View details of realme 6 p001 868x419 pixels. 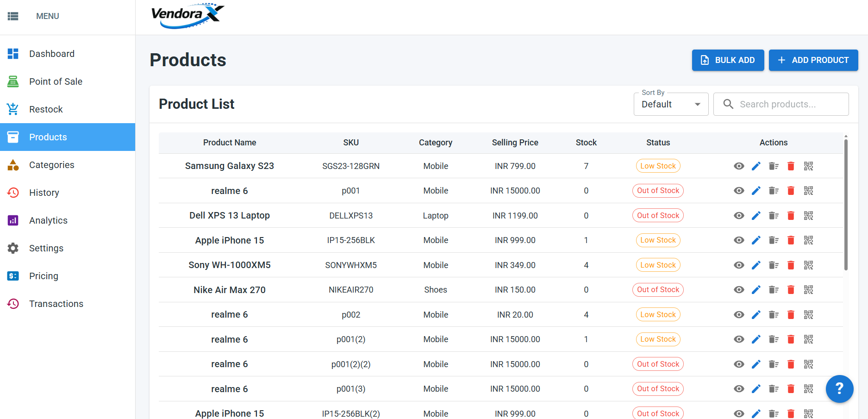coord(739,191)
